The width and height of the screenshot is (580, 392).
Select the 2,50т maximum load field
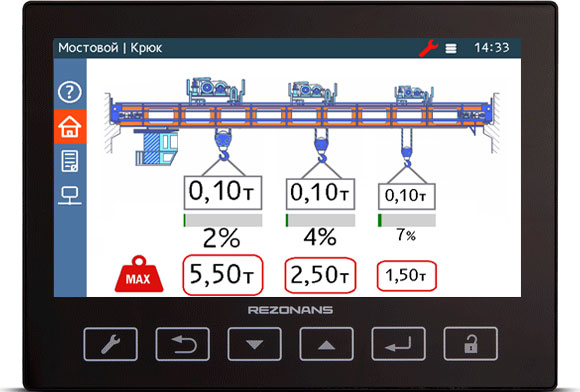[x=320, y=276]
